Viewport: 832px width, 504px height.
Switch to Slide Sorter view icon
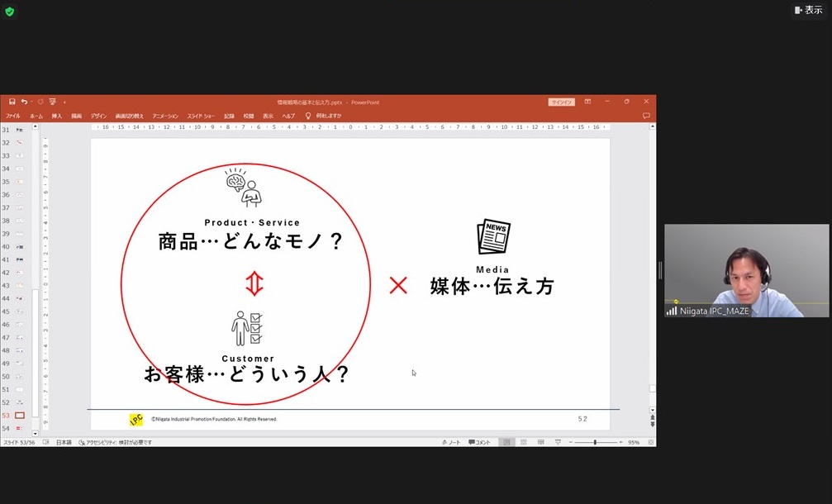525,442
